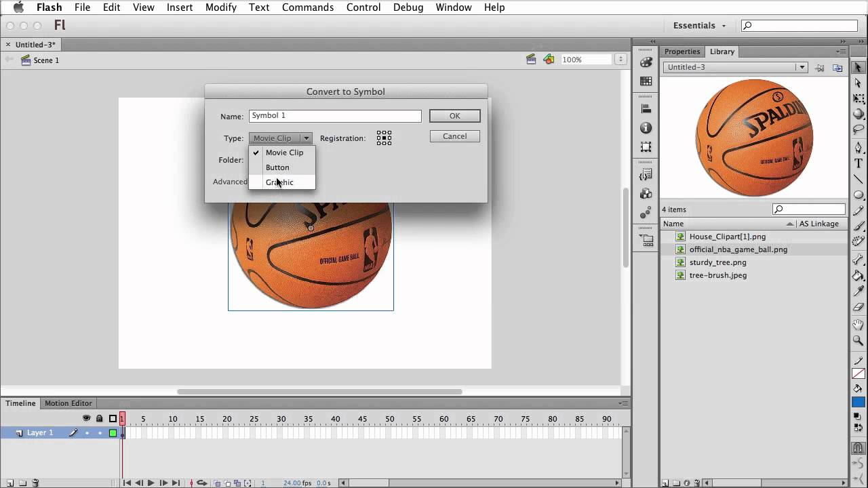
Task: Toggle show all layers as outlines
Action: click(113, 418)
